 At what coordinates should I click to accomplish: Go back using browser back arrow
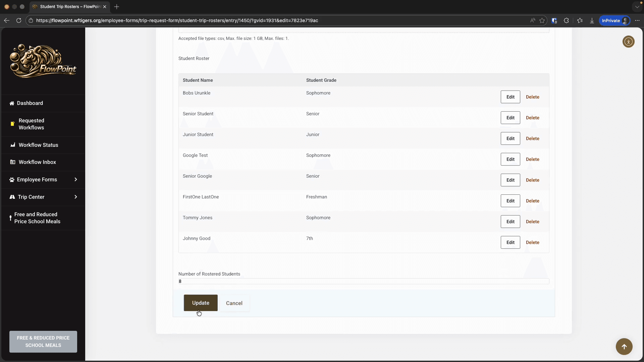coord(7,20)
